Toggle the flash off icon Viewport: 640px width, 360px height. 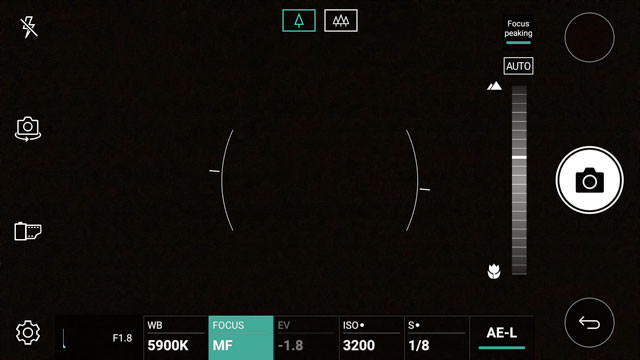tap(29, 27)
